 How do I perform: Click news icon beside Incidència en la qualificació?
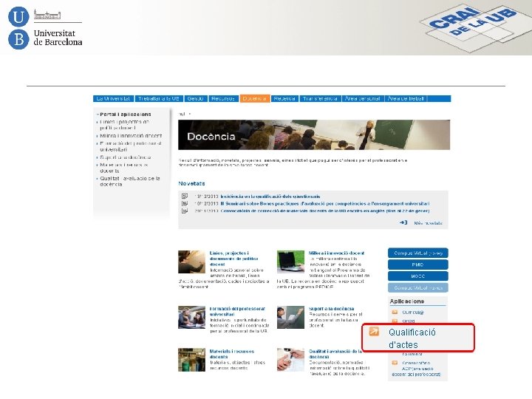click(x=185, y=196)
